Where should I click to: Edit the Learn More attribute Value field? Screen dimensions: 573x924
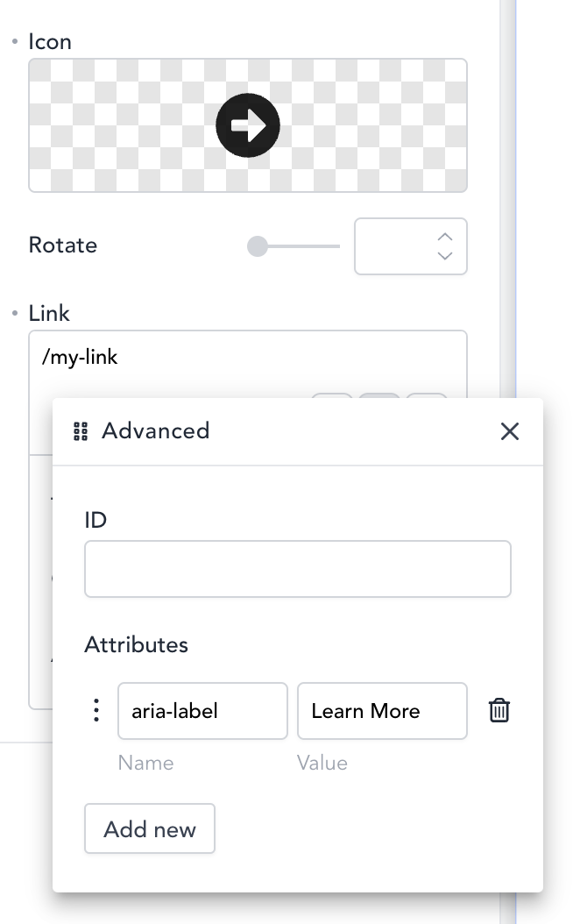(x=382, y=711)
